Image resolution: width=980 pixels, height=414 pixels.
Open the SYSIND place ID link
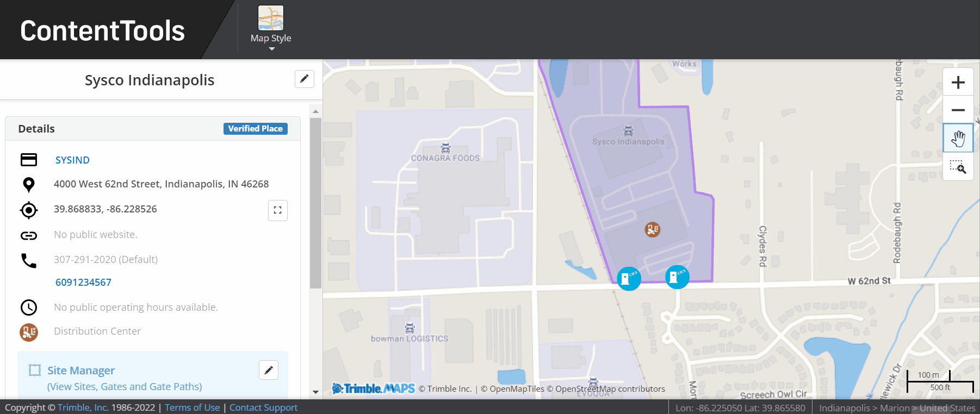(72, 160)
